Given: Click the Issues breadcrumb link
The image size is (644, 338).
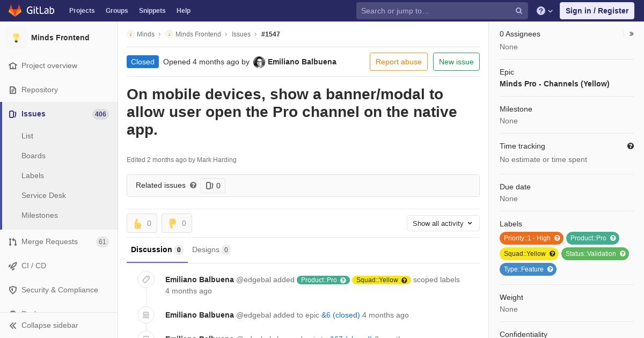Looking at the screenshot, I should [241, 34].
